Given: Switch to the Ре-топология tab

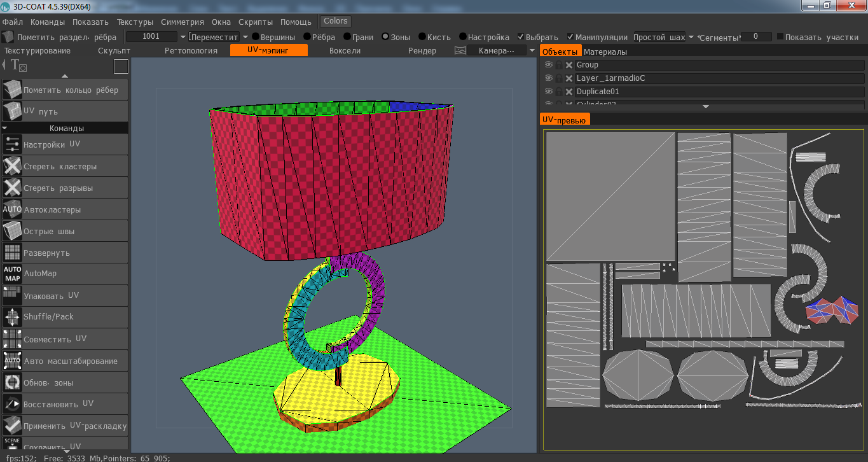Looking at the screenshot, I should click(191, 50).
